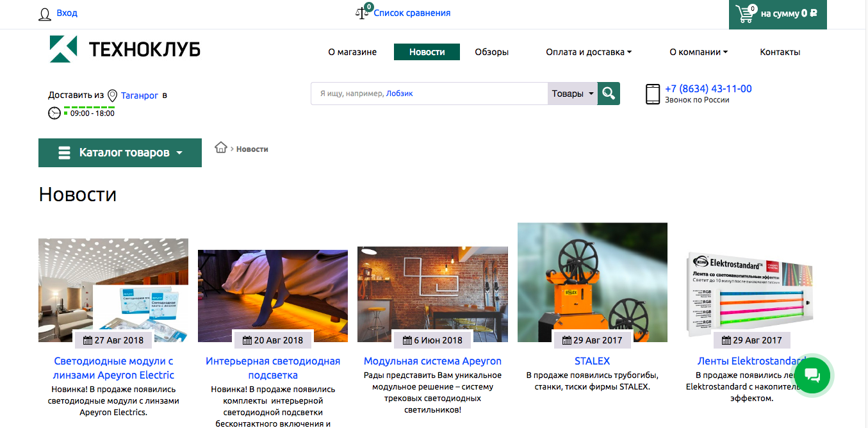
Task: Click the home breadcrumb icon
Action: (x=221, y=148)
